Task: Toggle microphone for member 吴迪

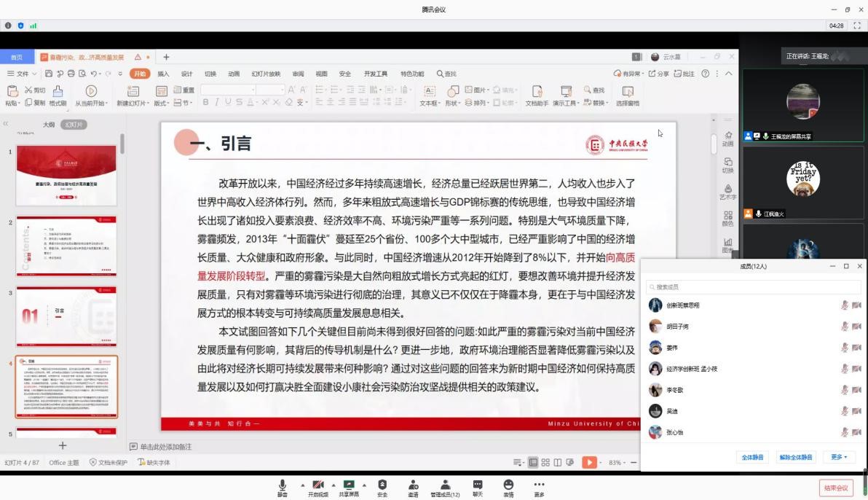Action: [845, 411]
